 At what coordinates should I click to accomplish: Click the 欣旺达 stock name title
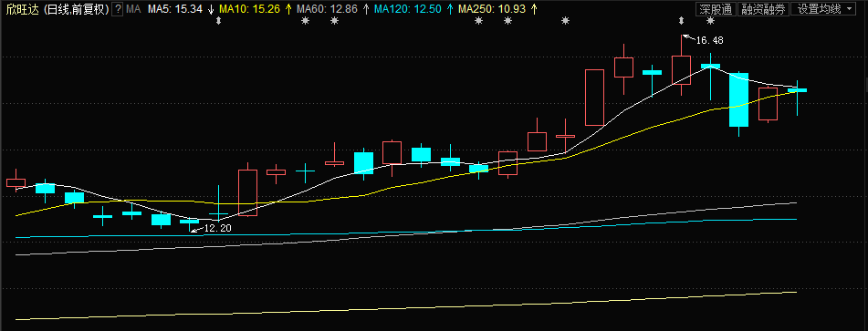[x=20, y=9]
